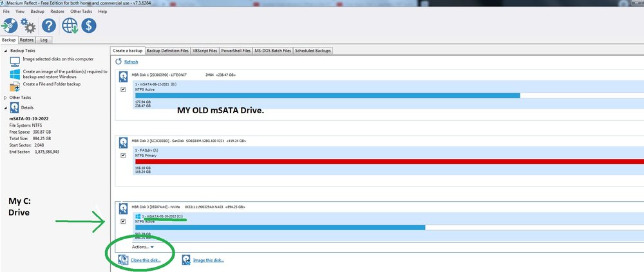Select the red FAILdrv partition bar
This screenshot has width=644, height=272.
(386, 162)
